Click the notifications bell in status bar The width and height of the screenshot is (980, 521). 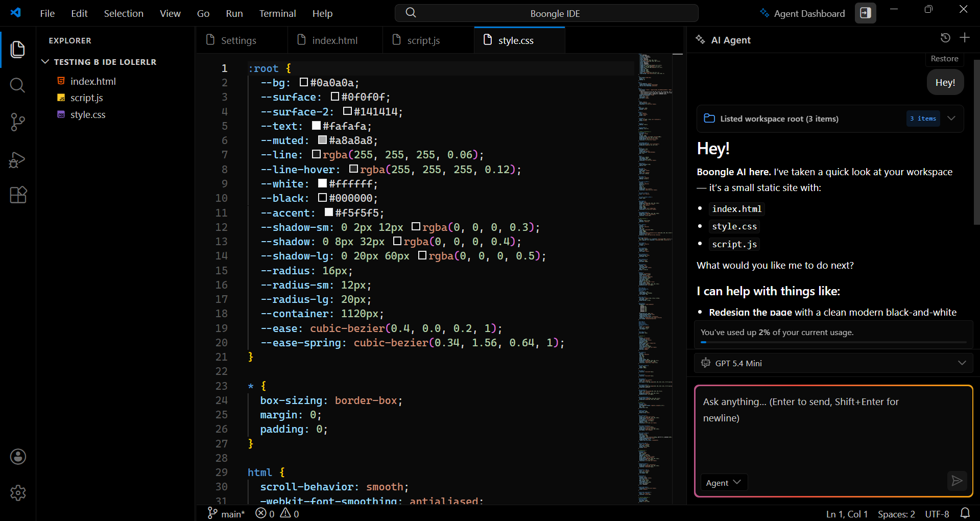[x=965, y=513]
